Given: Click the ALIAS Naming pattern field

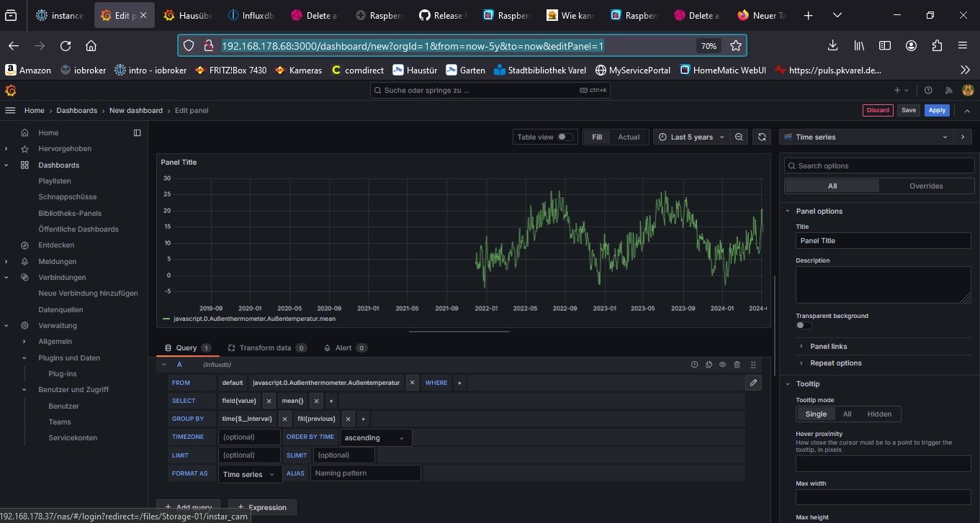Looking at the screenshot, I should (x=365, y=473).
